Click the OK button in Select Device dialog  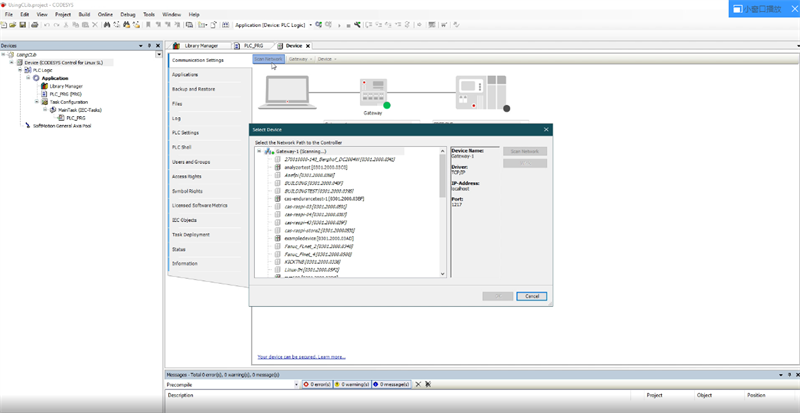[x=497, y=296]
